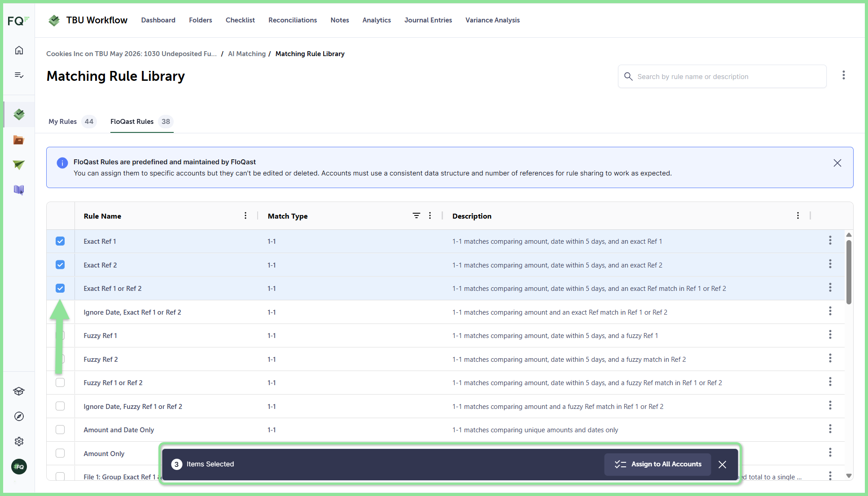The image size is (868, 496).
Task: Open the graduation cap learning icon
Action: pos(19,391)
